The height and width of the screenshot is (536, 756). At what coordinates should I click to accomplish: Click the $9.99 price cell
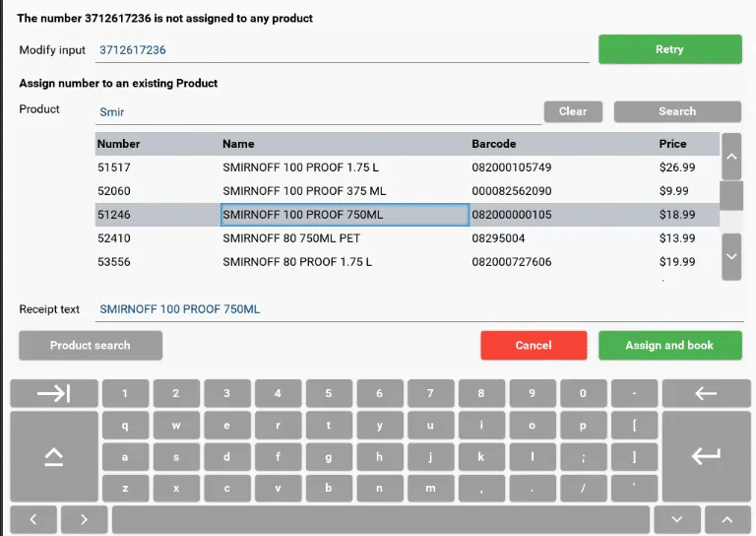674,191
